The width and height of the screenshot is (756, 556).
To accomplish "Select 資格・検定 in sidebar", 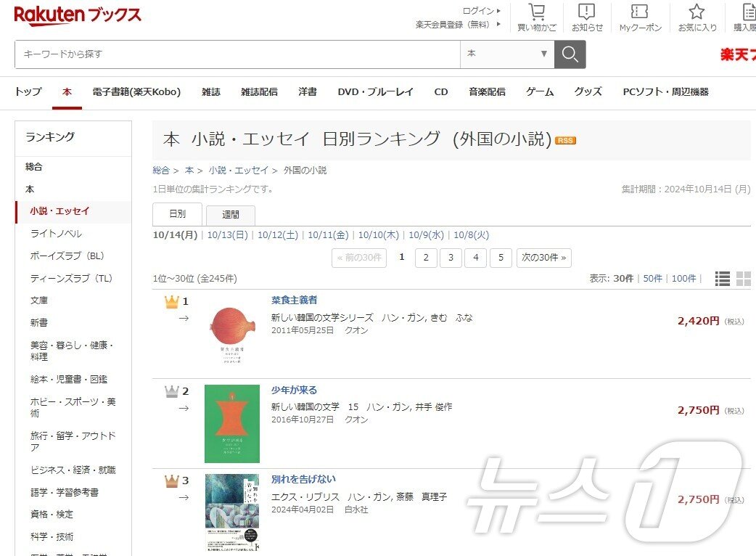I will [52, 515].
